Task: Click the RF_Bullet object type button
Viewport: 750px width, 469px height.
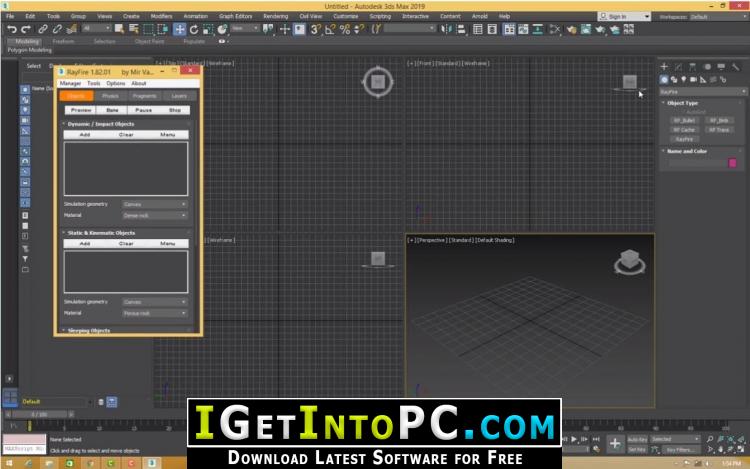Action: pos(684,120)
